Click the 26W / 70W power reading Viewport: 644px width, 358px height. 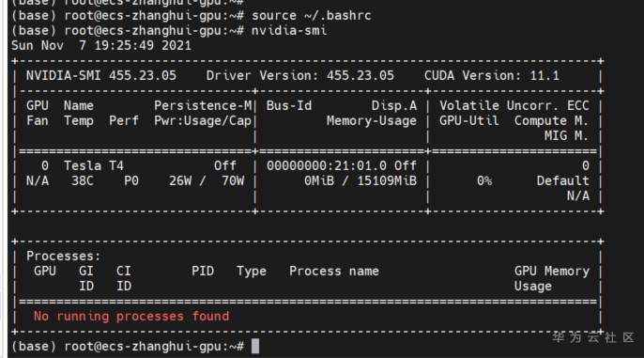(207, 180)
